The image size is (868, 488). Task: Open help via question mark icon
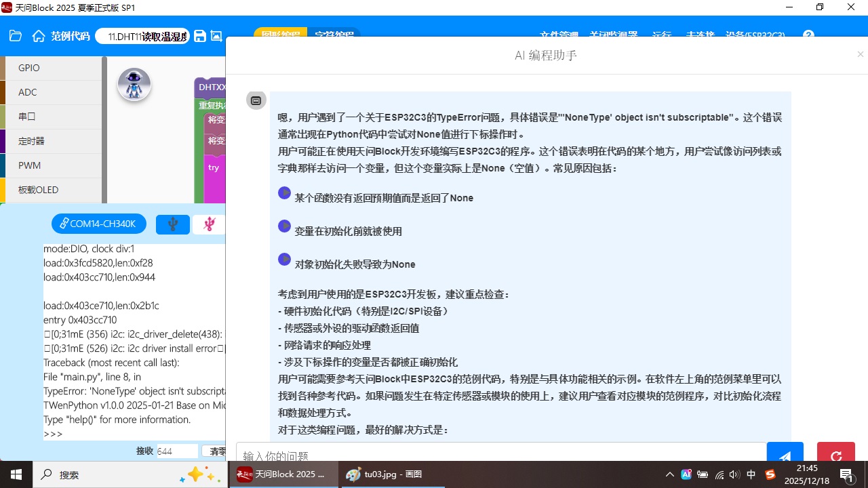point(808,35)
